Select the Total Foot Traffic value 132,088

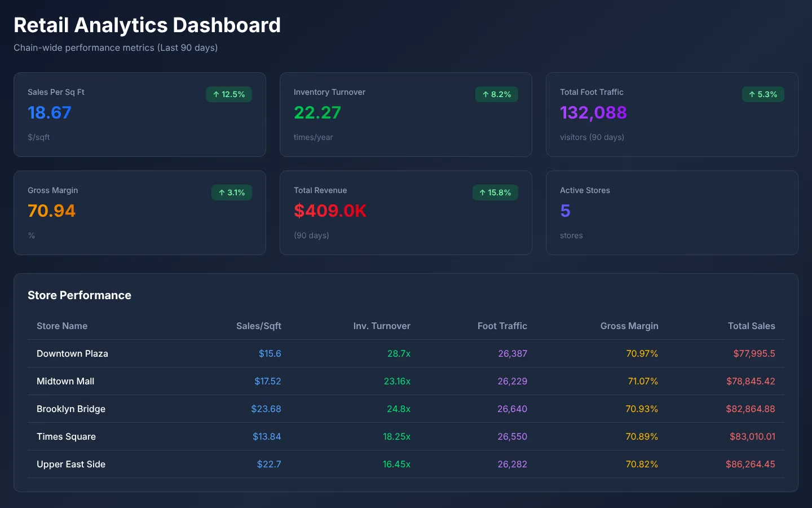(x=593, y=113)
